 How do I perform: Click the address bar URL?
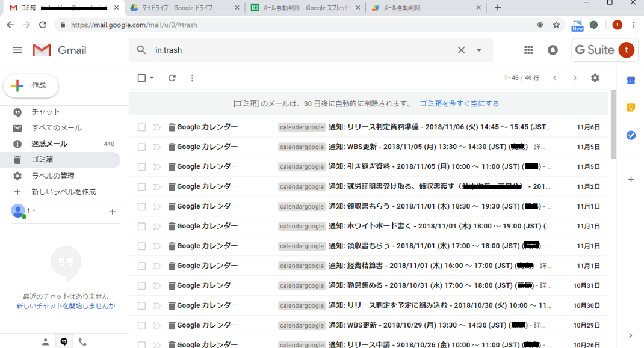coord(134,25)
